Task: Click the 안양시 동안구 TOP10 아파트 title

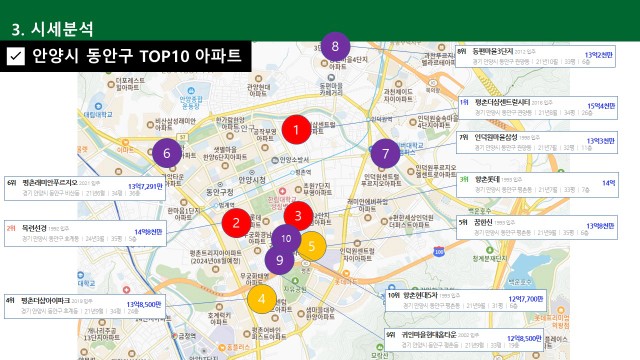Action: tap(137, 56)
